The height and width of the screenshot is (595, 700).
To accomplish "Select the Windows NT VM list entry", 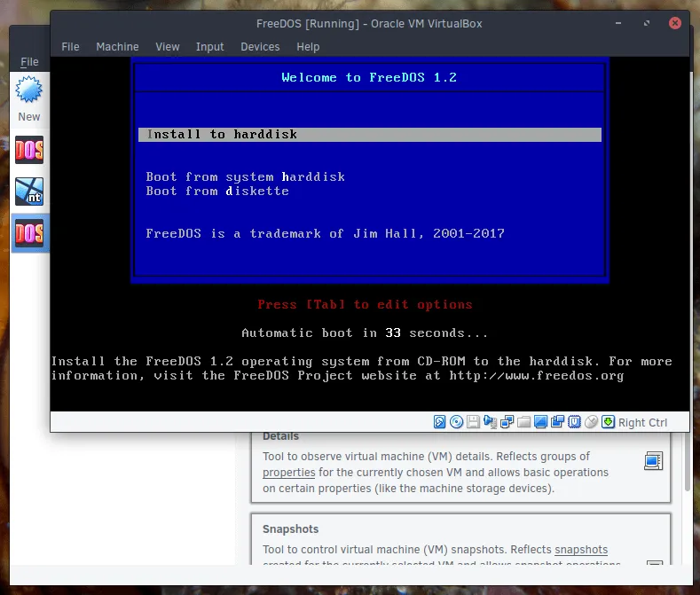I will (29, 191).
